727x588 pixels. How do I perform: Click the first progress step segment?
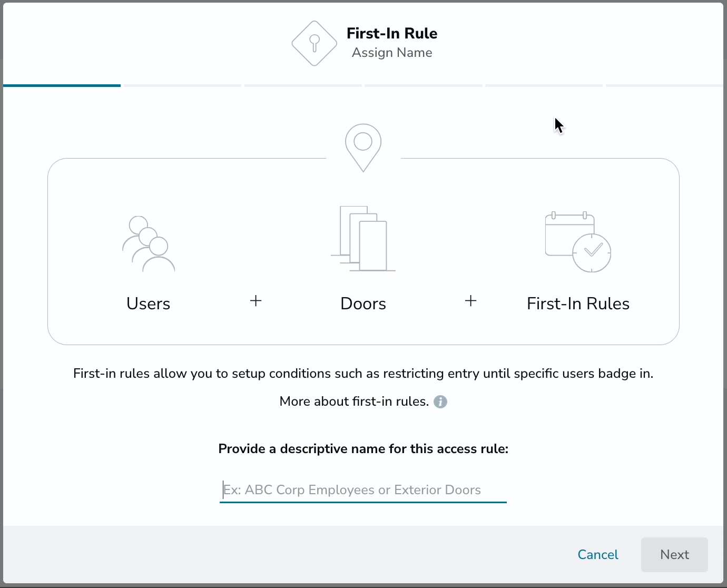point(62,85)
